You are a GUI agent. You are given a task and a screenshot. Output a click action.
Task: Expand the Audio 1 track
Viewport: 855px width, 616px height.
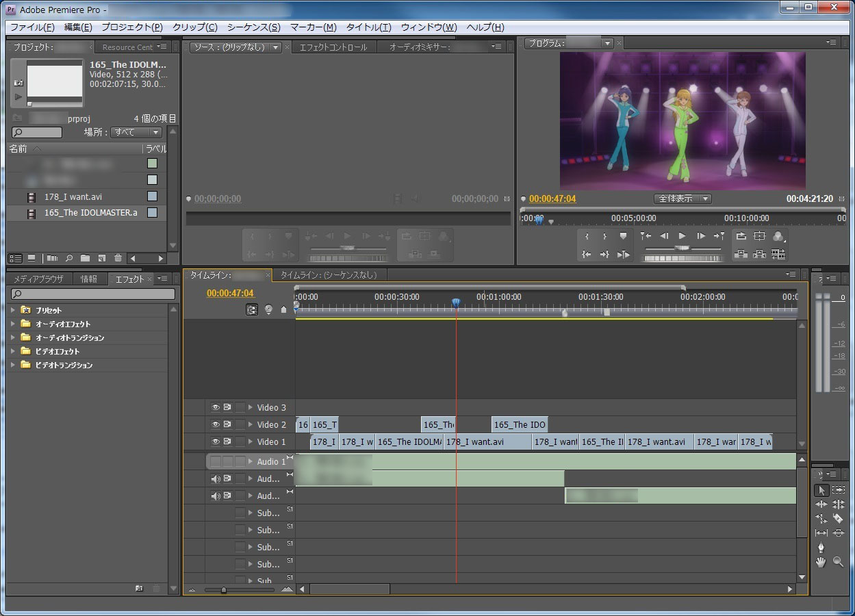[x=251, y=461]
